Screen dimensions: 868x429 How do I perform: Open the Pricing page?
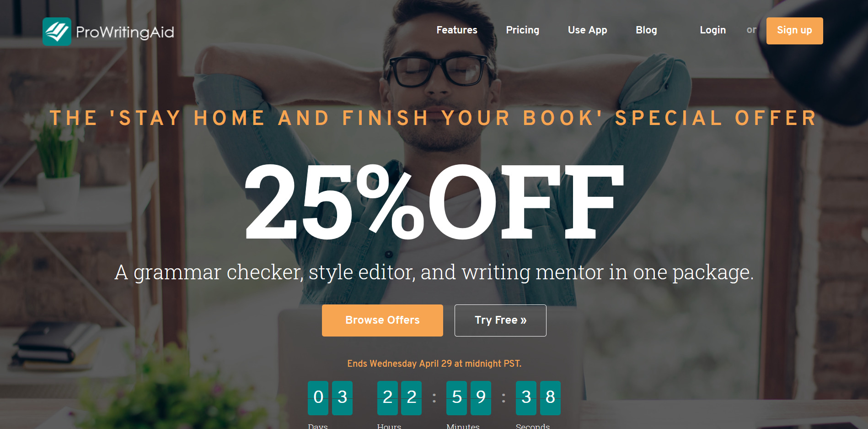522,30
